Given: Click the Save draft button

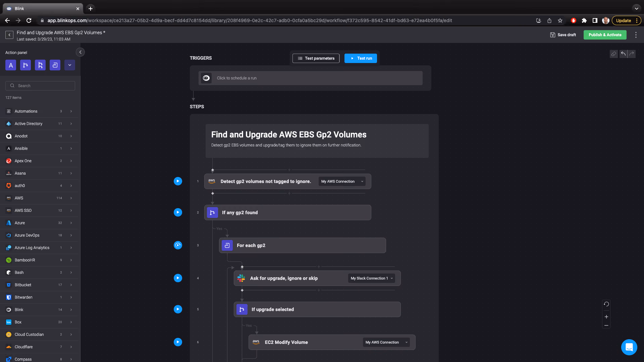Looking at the screenshot, I should tap(563, 35).
